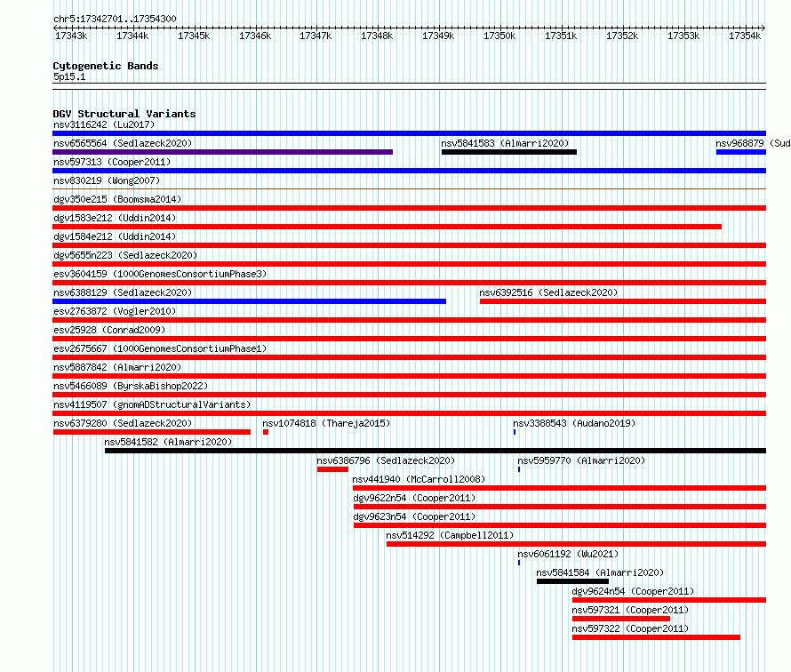Click the 17354k ruler position
791x672 pixels.
(x=745, y=36)
